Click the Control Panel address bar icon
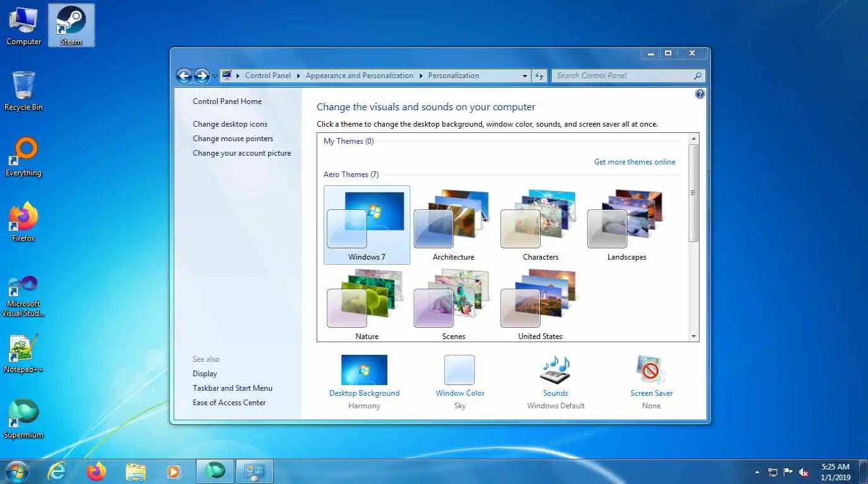The image size is (868, 484). coord(226,76)
